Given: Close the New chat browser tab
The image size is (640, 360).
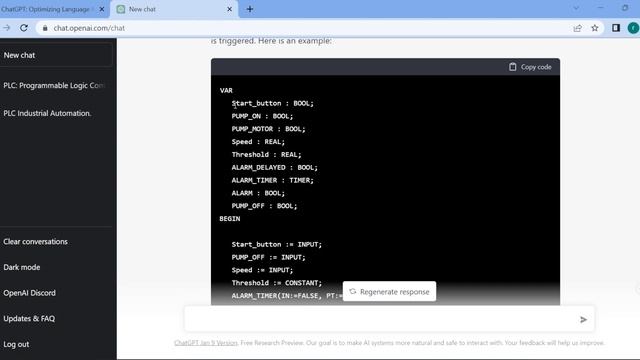Looking at the screenshot, I should (229, 9).
